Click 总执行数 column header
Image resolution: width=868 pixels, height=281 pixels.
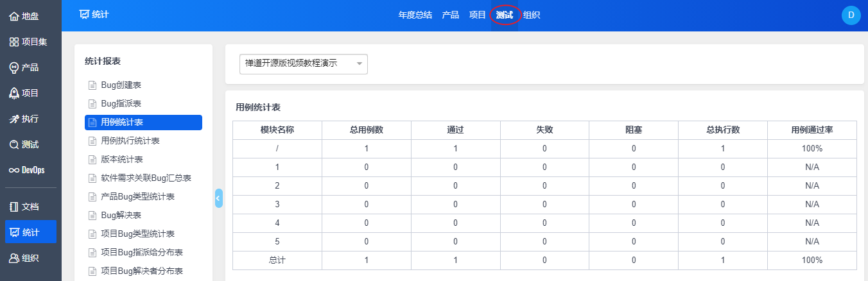tap(723, 130)
